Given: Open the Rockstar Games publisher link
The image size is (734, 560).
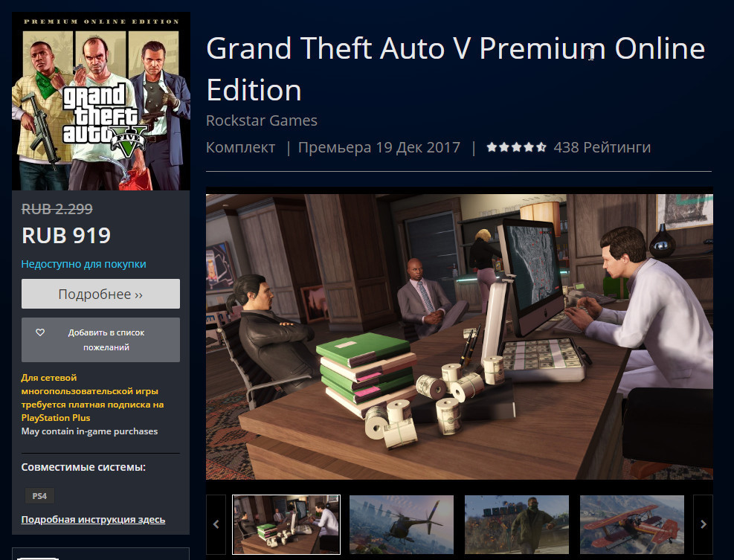Looking at the screenshot, I should [262, 120].
